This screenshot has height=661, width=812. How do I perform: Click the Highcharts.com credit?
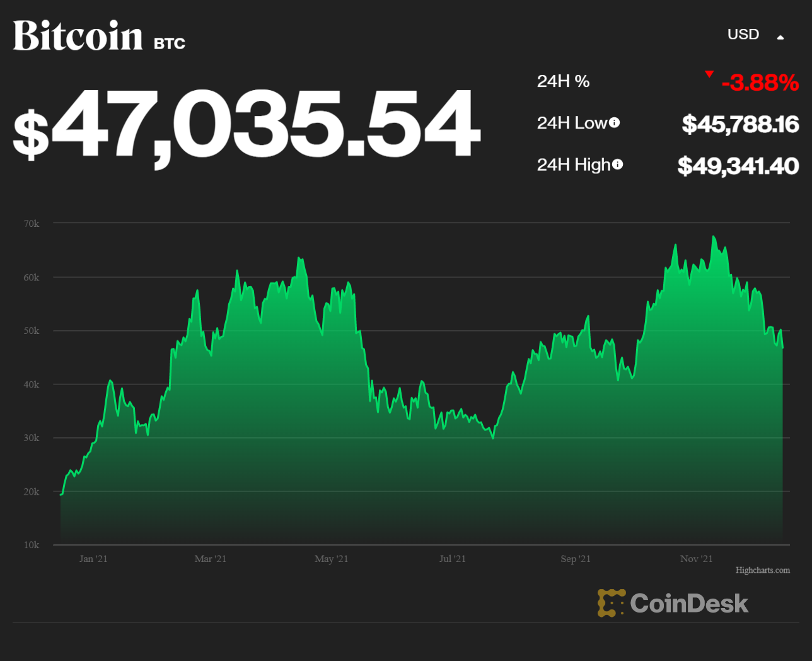click(763, 570)
